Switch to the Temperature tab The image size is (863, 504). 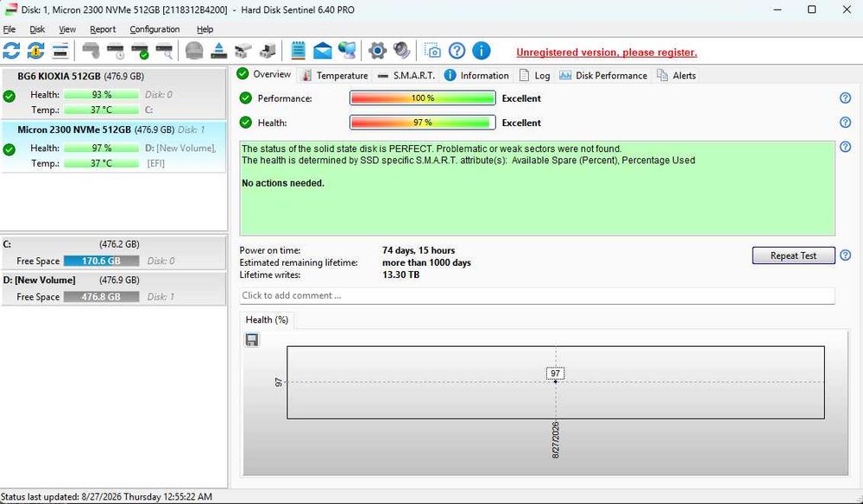[x=335, y=75]
